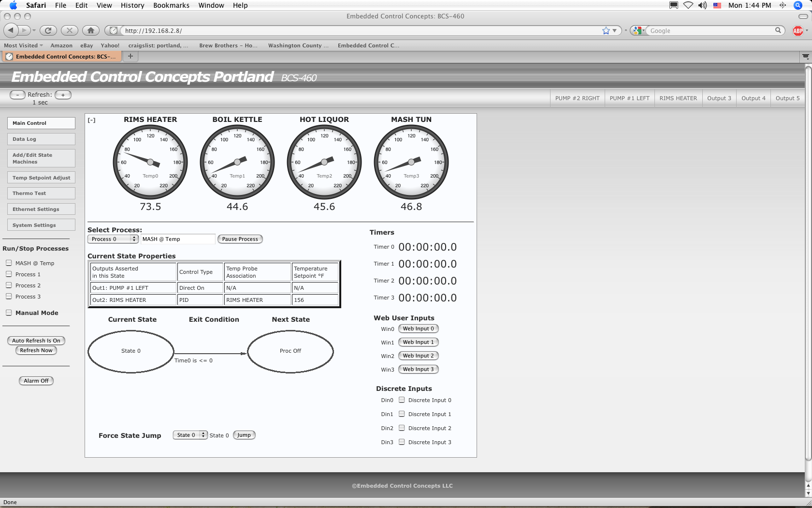Open the View menu
812x508 pixels.
click(x=104, y=5)
